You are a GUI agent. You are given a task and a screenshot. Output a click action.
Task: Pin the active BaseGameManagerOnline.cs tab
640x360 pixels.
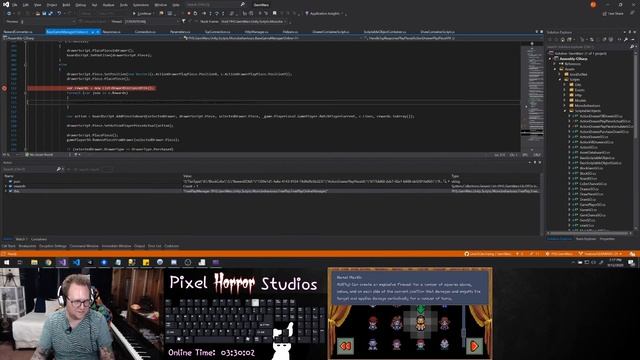(x=93, y=32)
